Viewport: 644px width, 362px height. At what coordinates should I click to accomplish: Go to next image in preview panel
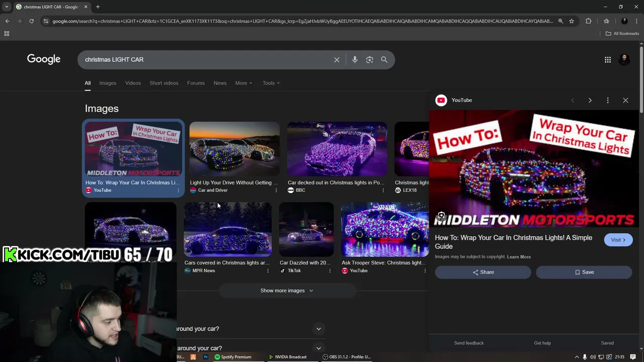pyautogui.click(x=590, y=101)
